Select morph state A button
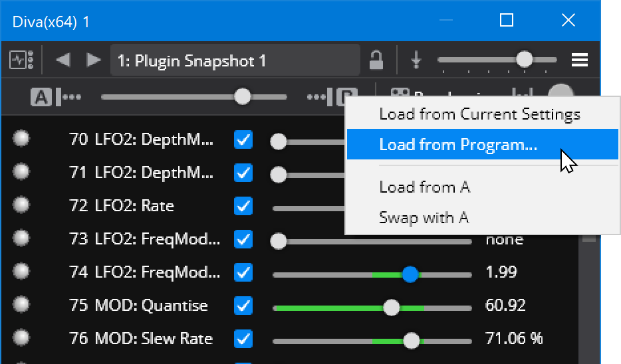 point(41,97)
